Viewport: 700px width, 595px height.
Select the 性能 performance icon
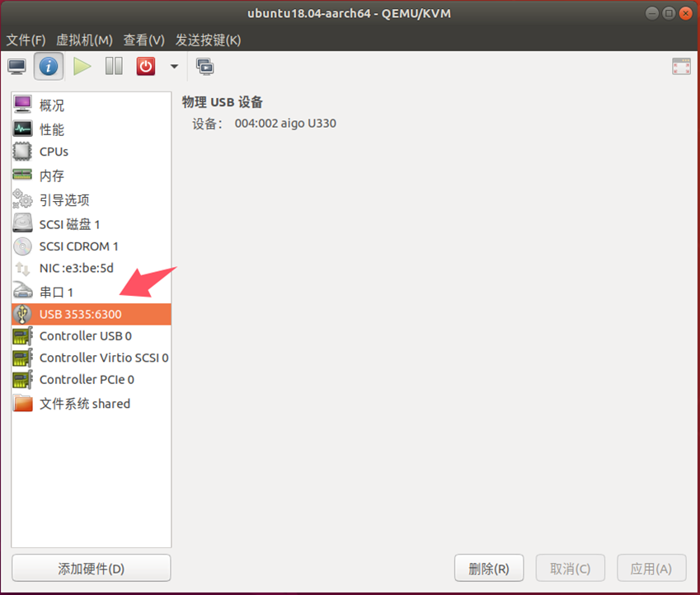click(x=22, y=129)
